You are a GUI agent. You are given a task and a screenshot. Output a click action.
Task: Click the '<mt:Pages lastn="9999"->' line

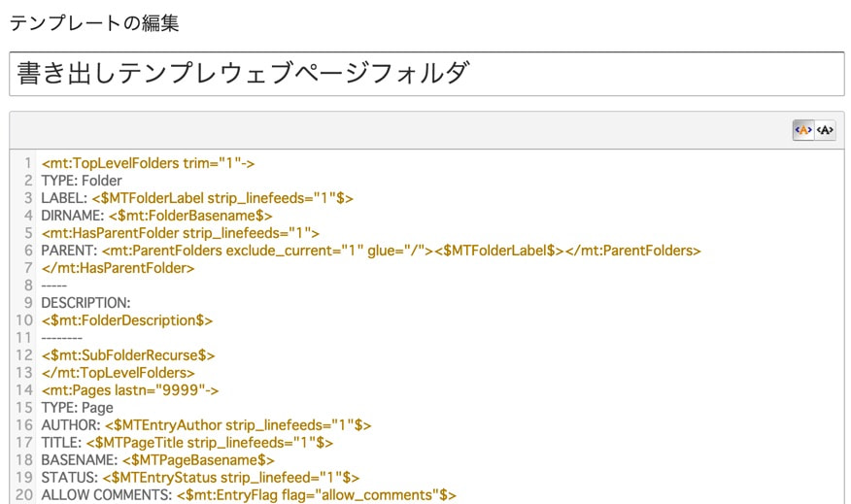click(x=130, y=390)
